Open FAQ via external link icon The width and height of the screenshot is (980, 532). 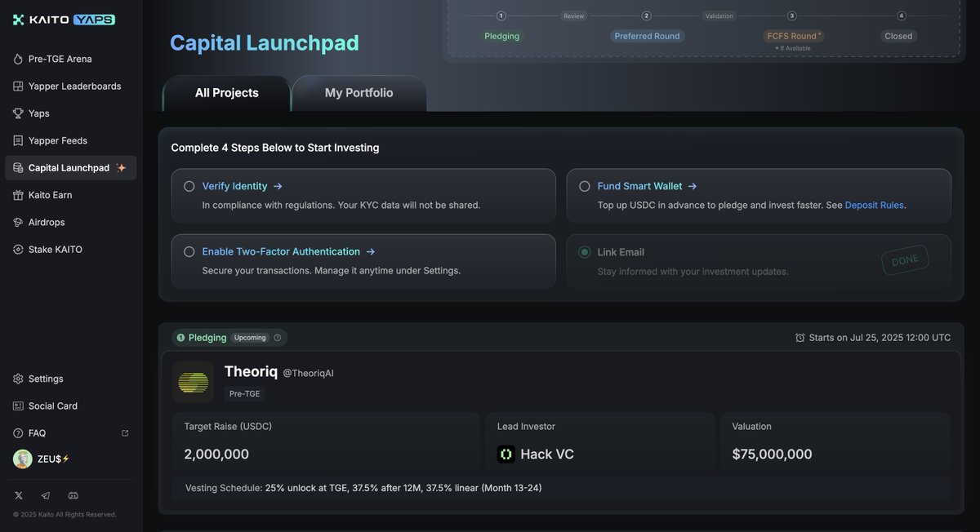click(x=125, y=433)
